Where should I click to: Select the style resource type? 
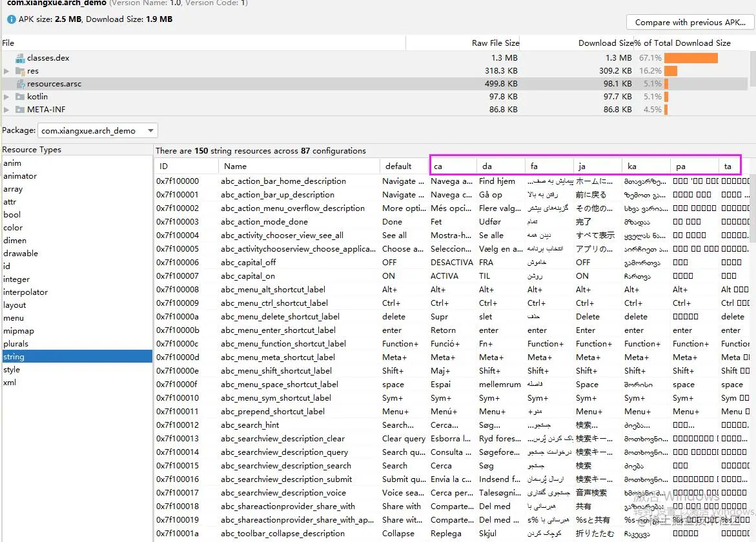(77, 370)
